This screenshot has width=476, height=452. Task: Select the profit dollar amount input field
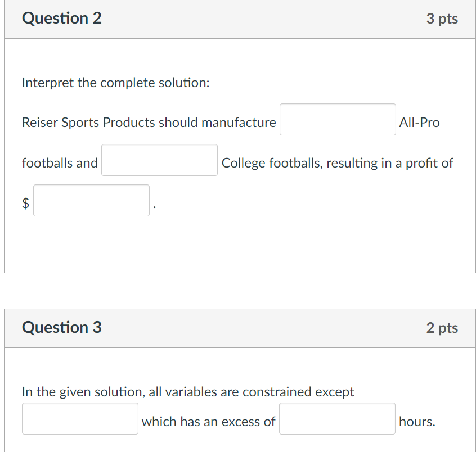coord(91,201)
